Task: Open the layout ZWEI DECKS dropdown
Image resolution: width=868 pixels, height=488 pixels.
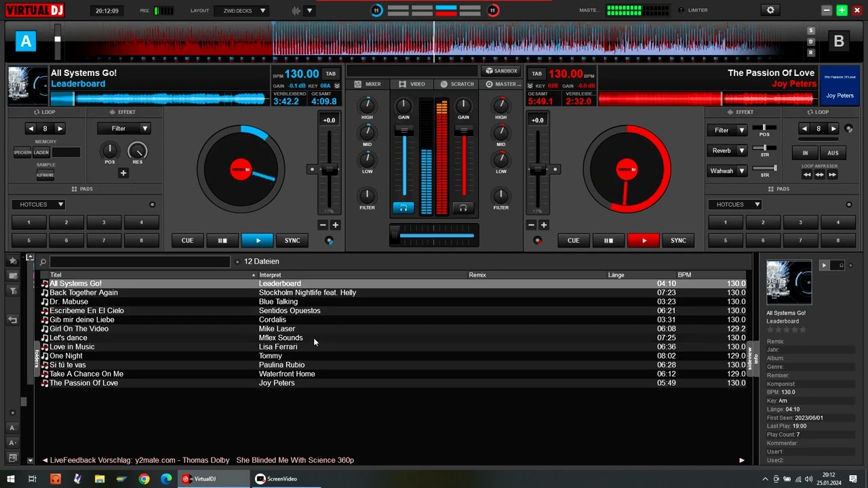Action: pyautogui.click(x=240, y=11)
